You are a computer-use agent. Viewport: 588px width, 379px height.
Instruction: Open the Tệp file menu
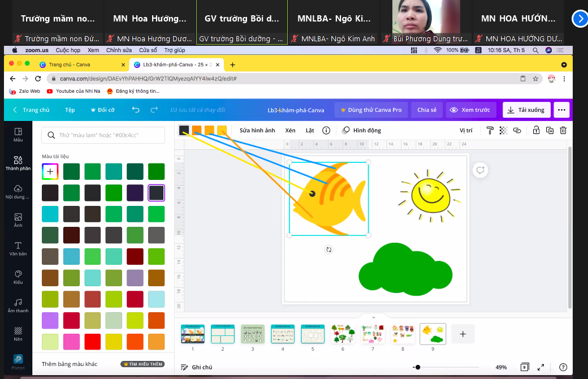[x=70, y=110]
